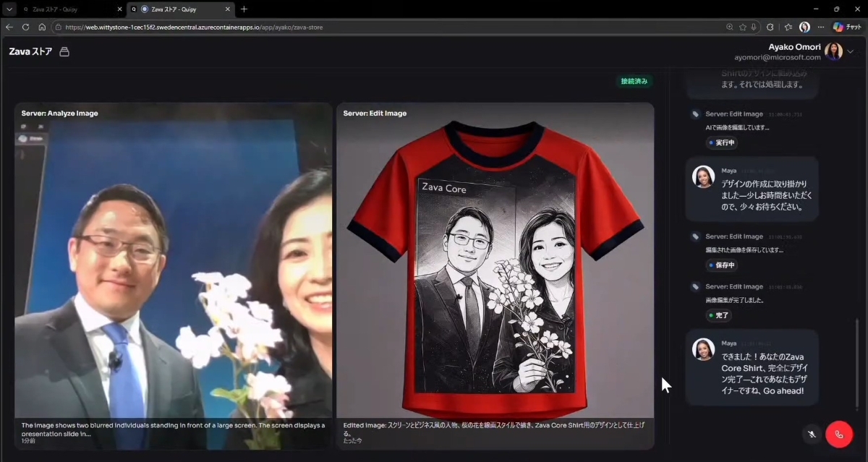Click the browser home button

pyautogui.click(x=42, y=27)
